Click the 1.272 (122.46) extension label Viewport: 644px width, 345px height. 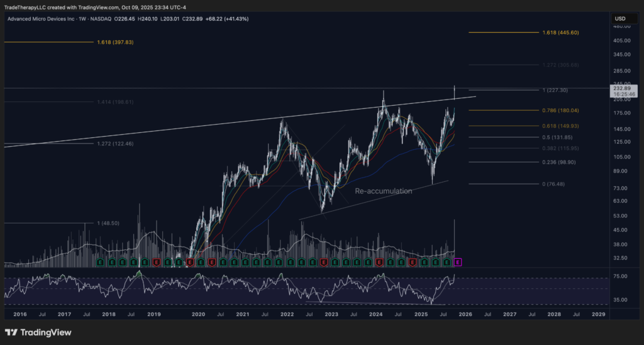point(116,144)
